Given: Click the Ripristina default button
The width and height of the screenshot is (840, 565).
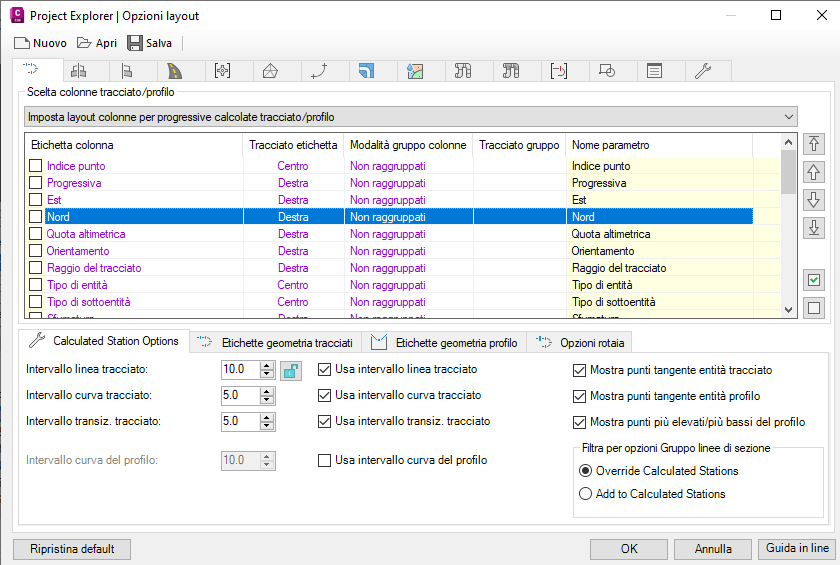Looking at the screenshot, I should tap(72, 549).
